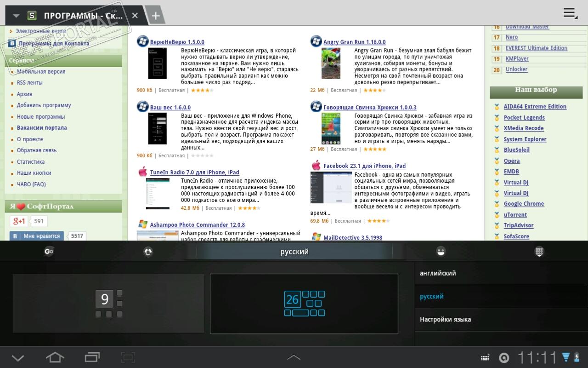
Task: Open Обратная связь link
Action: click(x=37, y=150)
